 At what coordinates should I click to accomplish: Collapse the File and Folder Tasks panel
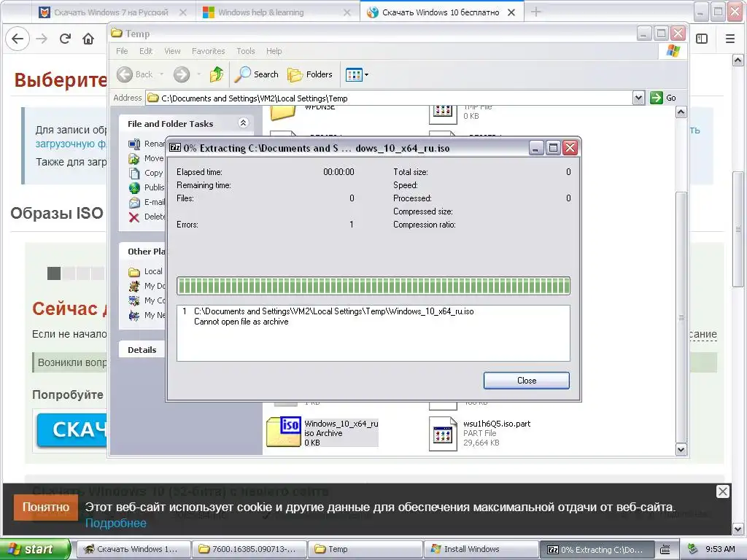click(x=243, y=122)
